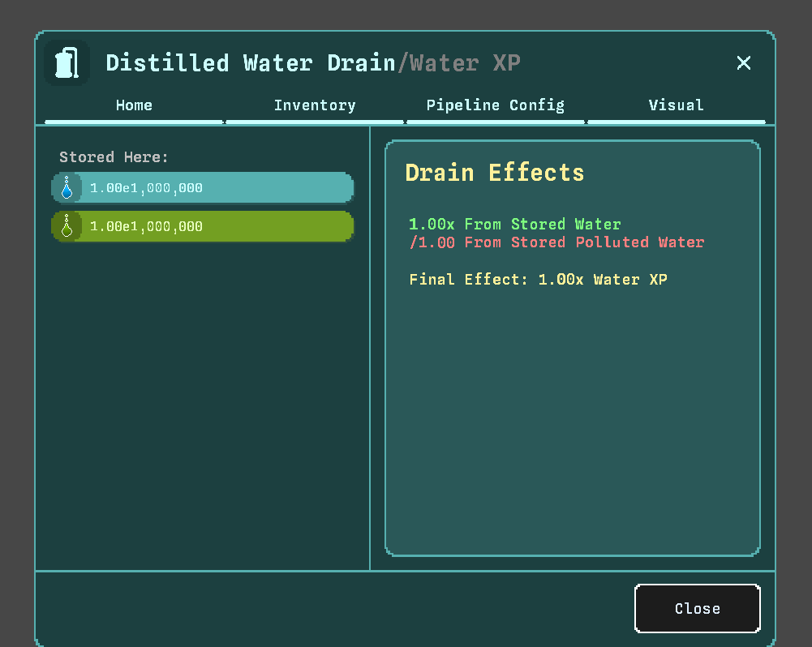Open the Inventory tab
The image size is (812, 647).
click(x=315, y=105)
